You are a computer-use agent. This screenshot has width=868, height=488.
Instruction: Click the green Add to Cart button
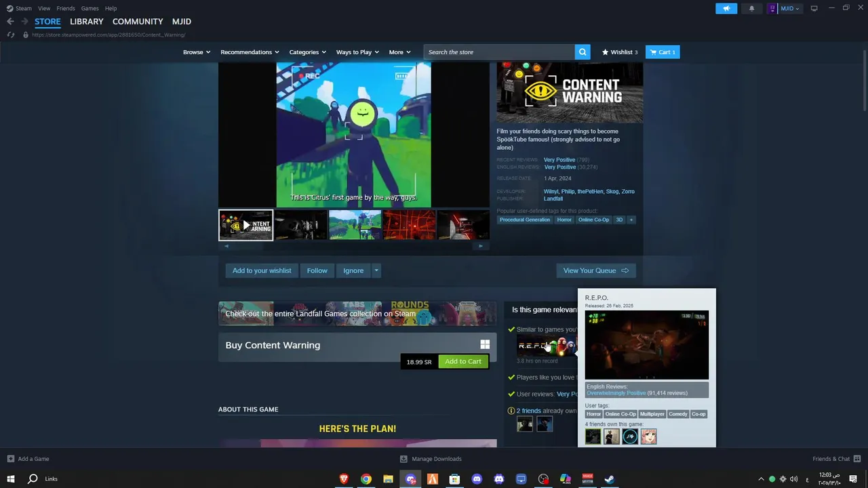(463, 361)
